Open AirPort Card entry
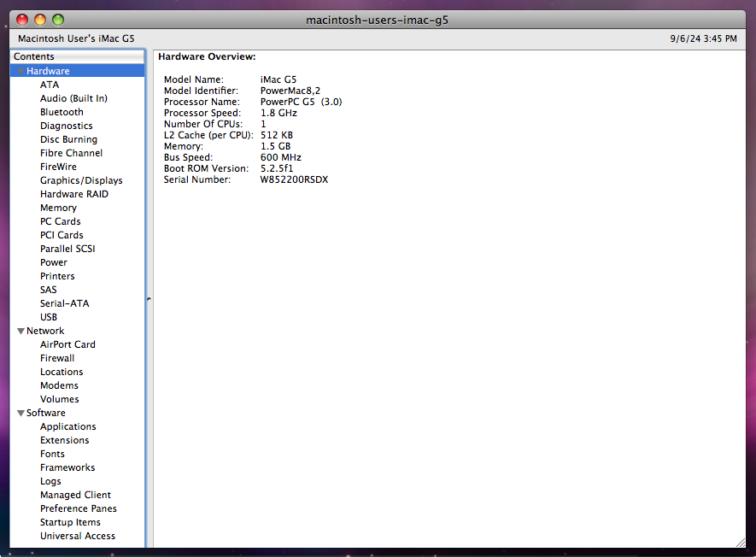The width and height of the screenshot is (756, 558). pyautogui.click(x=67, y=344)
